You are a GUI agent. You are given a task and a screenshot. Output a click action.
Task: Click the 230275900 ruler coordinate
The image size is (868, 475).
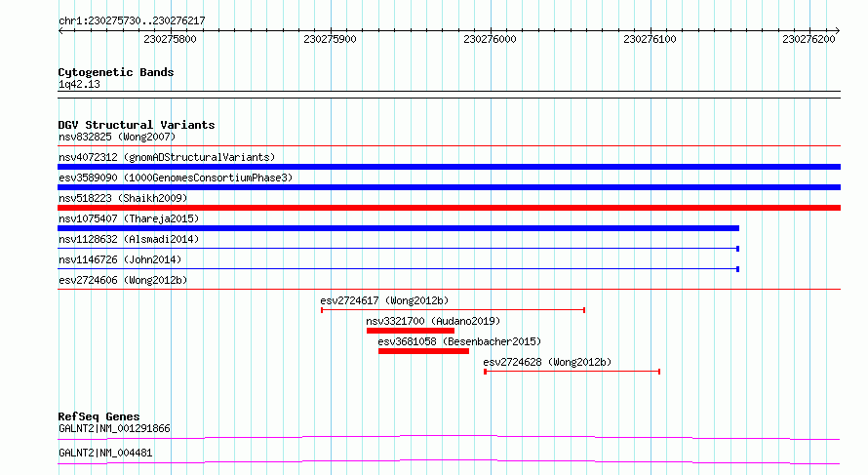coord(330,39)
